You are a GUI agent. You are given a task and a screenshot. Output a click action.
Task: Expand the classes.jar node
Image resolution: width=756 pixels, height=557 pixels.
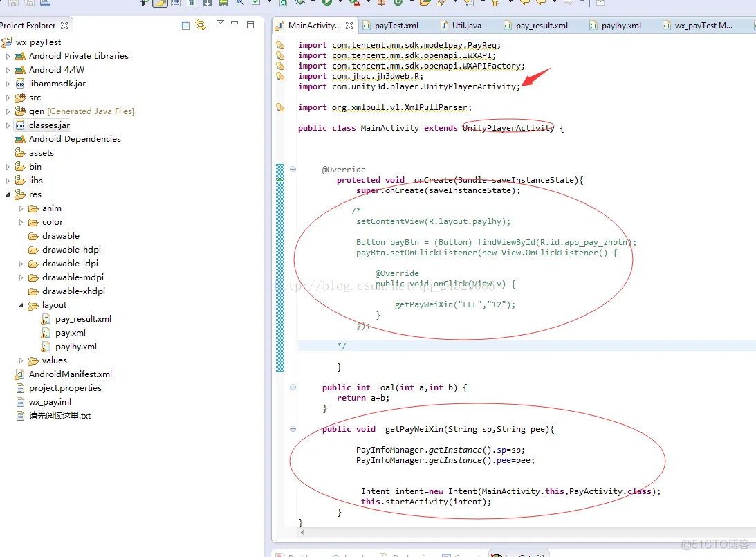point(8,125)
